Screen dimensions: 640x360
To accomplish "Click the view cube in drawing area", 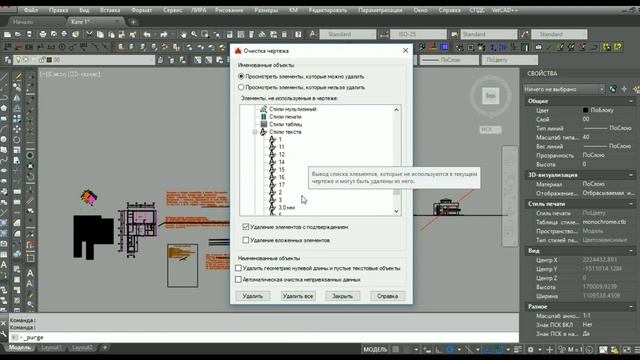I will click(490, 96).
